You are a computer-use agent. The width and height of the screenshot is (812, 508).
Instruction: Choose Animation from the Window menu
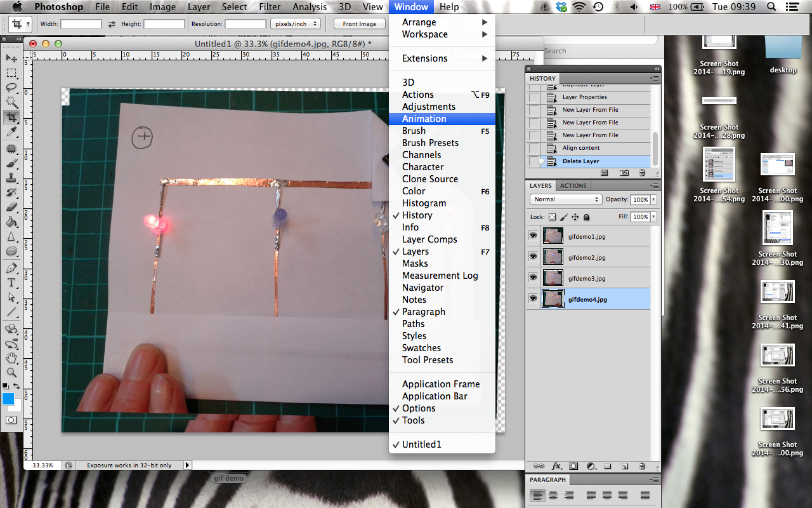tap(424, 119)
